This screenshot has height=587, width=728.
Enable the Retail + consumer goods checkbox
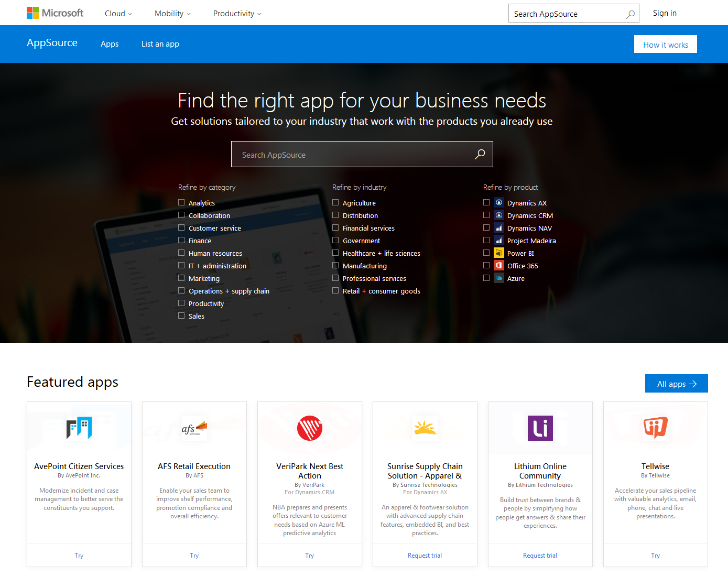335,290
